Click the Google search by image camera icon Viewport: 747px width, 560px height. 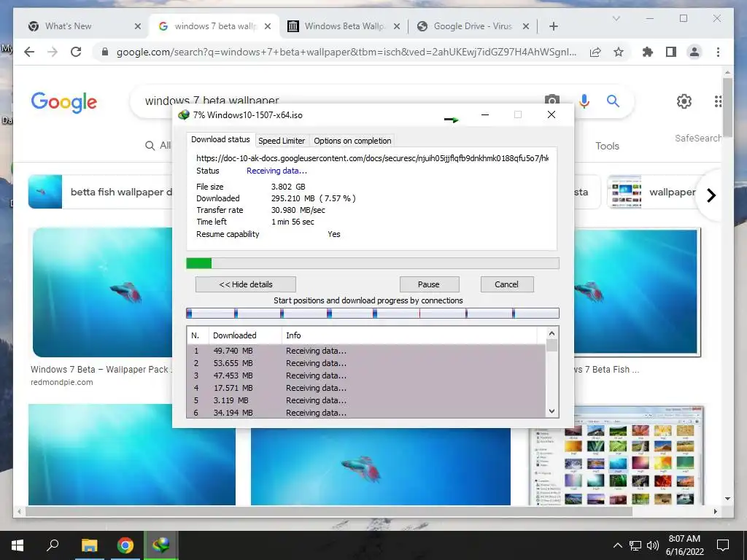[x=552, y=101]
